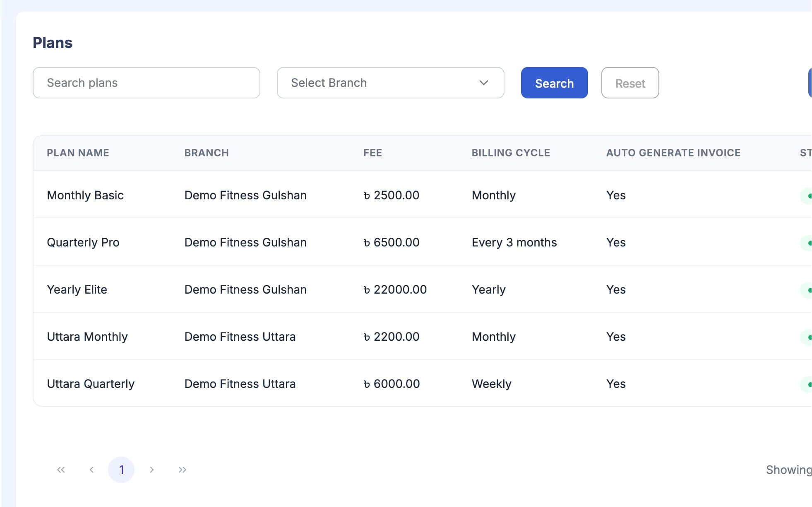The image size is (812, 507).
Task: Click Demo Fitness Uttara in Uttara Quarterly row
Action: pos(240,384)
